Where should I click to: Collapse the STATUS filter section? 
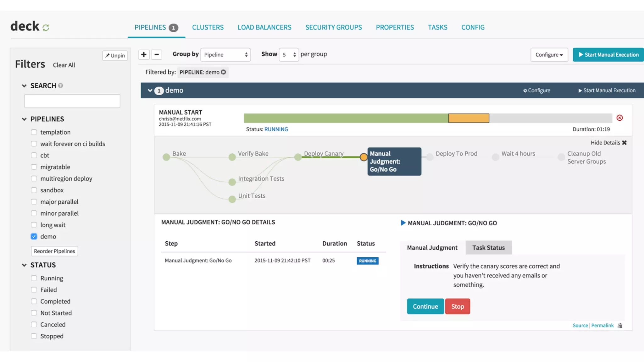pyautogui.click(x=24, y=265)
